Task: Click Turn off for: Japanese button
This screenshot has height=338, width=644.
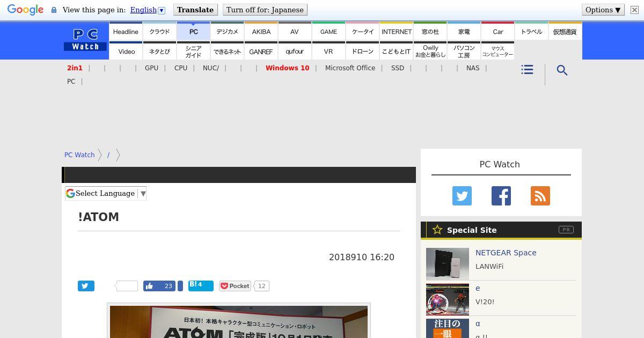Action: click(265, 10)
